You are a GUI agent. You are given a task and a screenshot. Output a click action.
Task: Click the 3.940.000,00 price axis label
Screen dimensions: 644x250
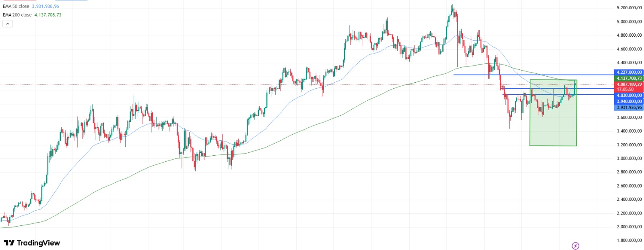point(629,102)
